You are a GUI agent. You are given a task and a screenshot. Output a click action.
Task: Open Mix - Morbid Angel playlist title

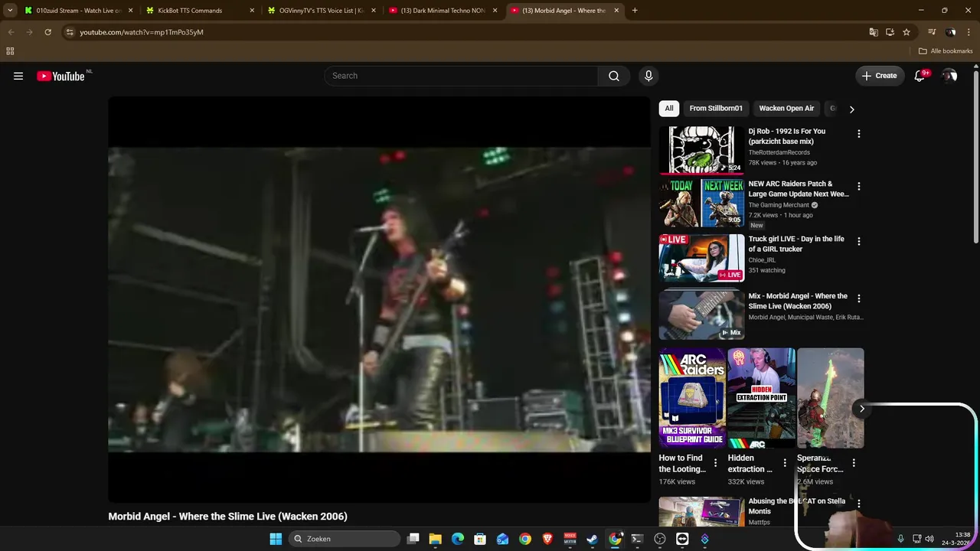(798, 302)
